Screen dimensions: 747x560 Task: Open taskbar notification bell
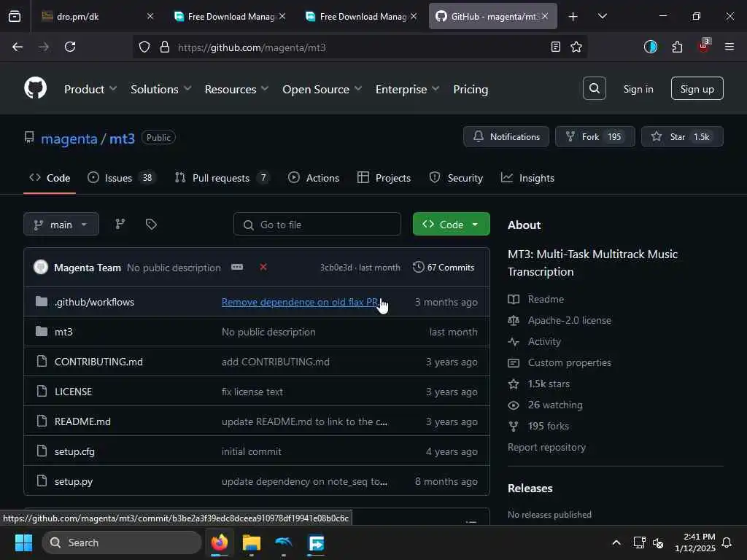point(727,542)
